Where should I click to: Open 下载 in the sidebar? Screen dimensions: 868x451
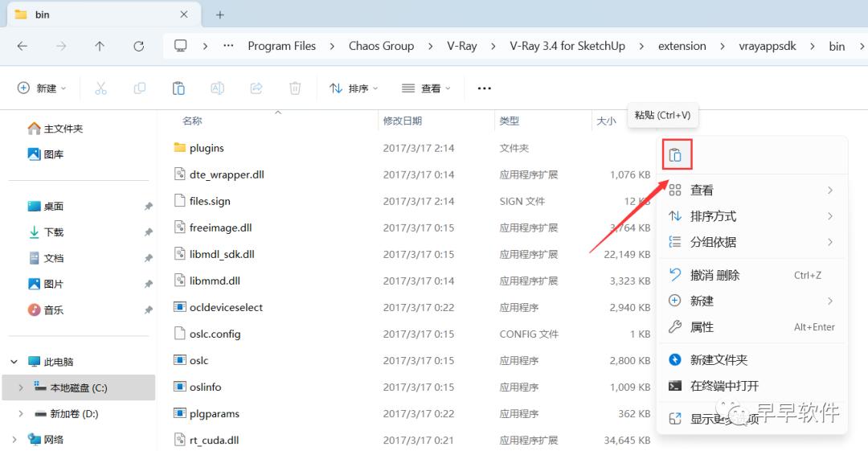45,232
